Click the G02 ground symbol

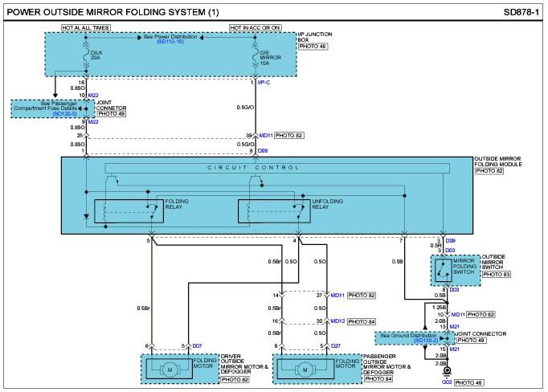point(447,371)
